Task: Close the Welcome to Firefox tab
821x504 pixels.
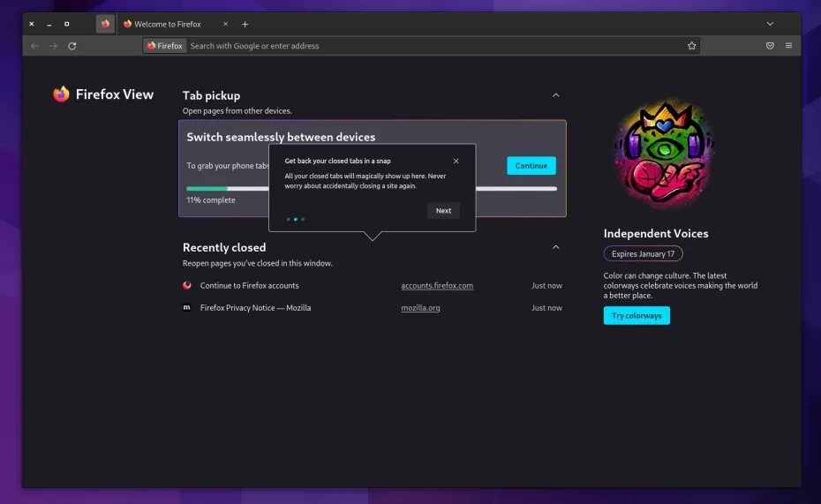Action: [226, 24]
